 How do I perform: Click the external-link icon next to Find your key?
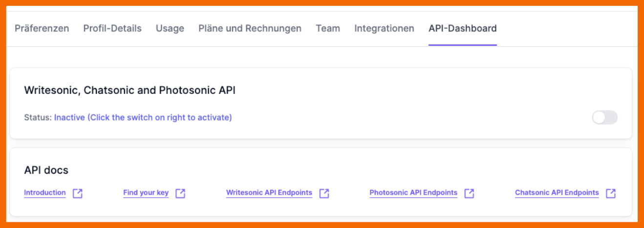tap(180, 193)
